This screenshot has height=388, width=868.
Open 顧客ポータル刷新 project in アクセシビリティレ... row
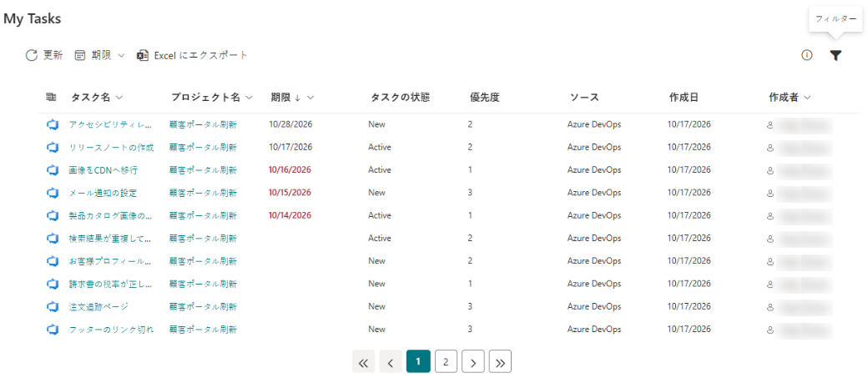[203, 124]
